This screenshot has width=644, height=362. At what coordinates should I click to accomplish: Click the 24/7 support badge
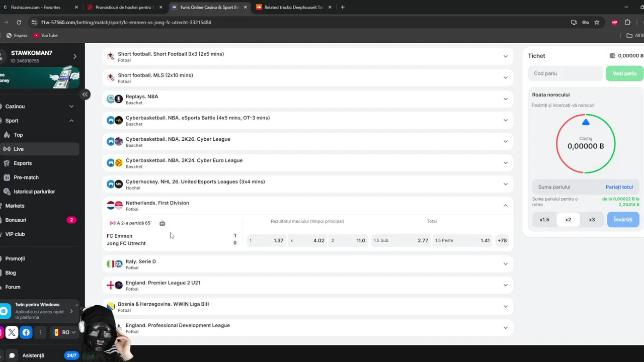coord(71,355)
